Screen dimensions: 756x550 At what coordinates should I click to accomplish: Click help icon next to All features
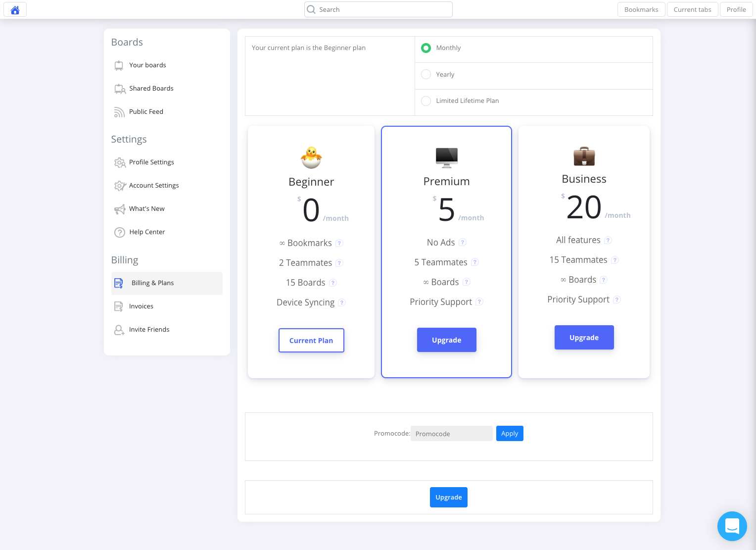coord(608,240)
